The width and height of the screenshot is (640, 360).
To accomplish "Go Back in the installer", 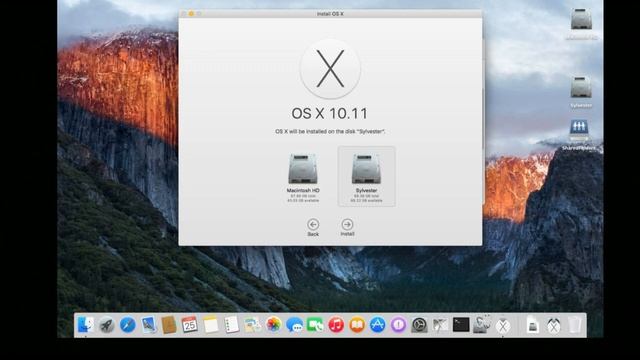I will 313,227.
